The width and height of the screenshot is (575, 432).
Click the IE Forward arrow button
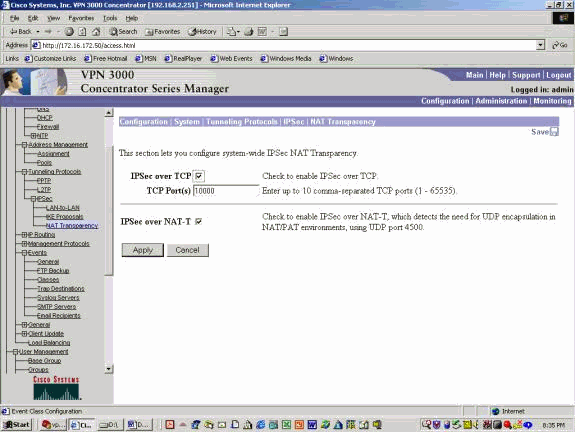48,32
